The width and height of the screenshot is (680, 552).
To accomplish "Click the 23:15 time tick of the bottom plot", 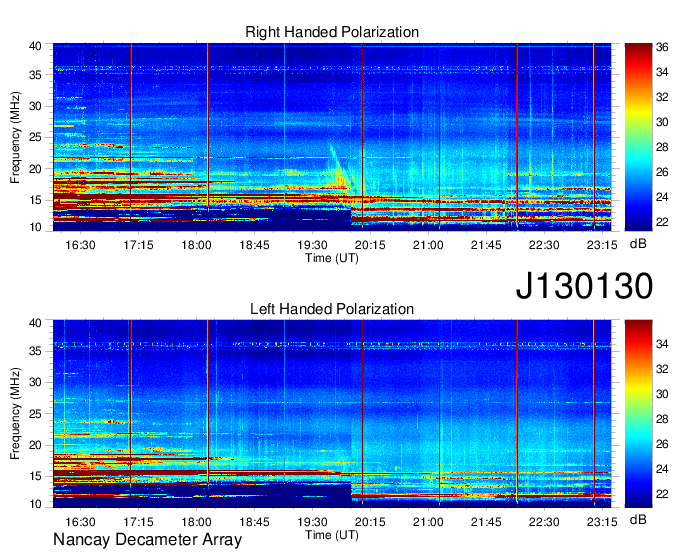I will [602, 522].
